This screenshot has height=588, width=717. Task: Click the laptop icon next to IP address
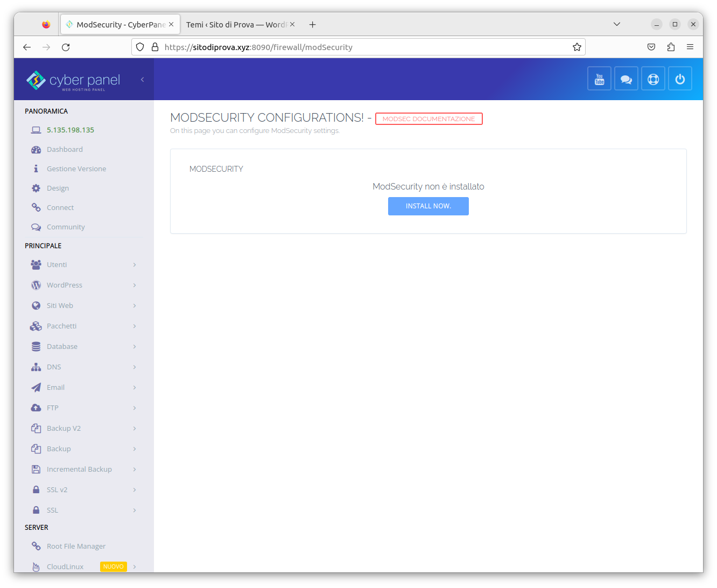36,130
